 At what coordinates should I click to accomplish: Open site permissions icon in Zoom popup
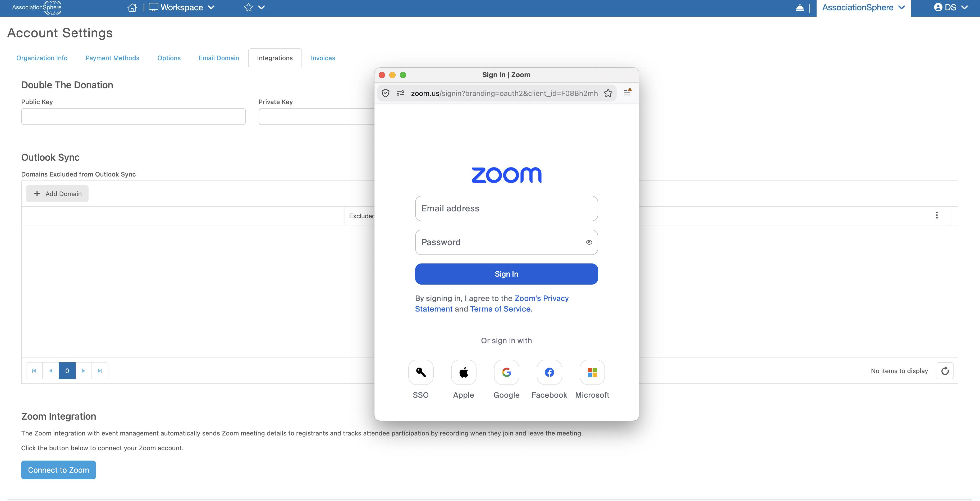[x=400, y=93]
